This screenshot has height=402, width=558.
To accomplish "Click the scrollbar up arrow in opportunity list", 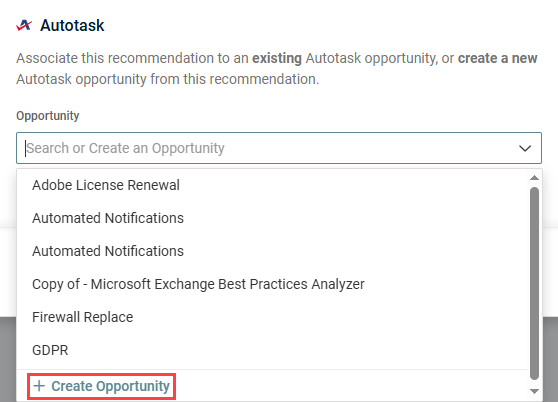I will click(x=534, y=178).
